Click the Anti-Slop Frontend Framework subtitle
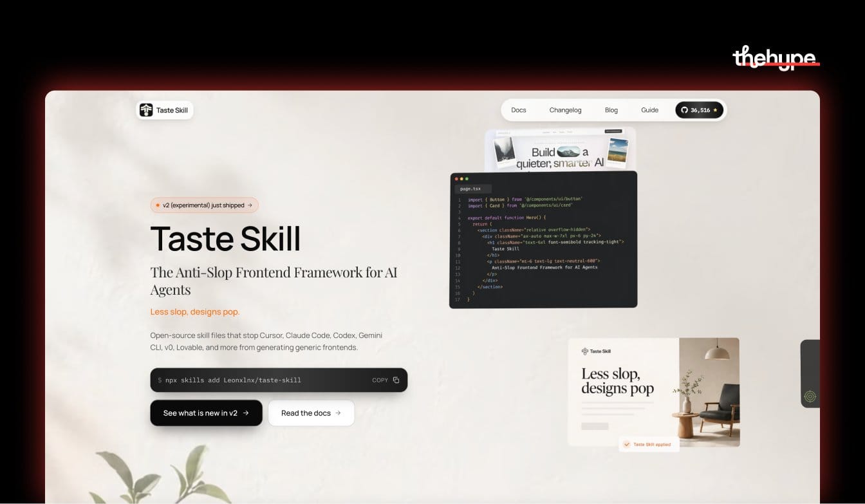The image size is (865, 504). 274,281
